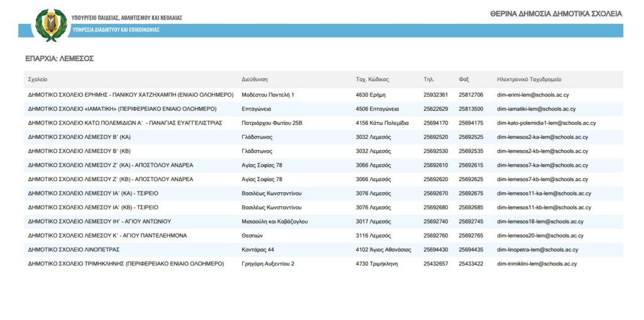The height and width of the screenshot is (320, 644).
Task: Click the ΘΕΡΙΝΑ ΔΗΜΟΣΙΑ ΔΗΜΟΤΙΚΑ ΣΧΟΛΕΙΑ title
Action: pyautogui.click(x=556, y=14)
